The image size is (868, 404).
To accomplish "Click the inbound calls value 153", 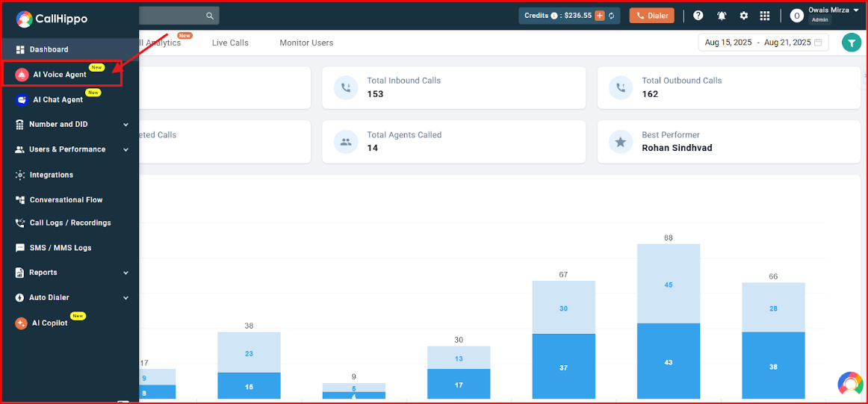I will click(375, 94).
